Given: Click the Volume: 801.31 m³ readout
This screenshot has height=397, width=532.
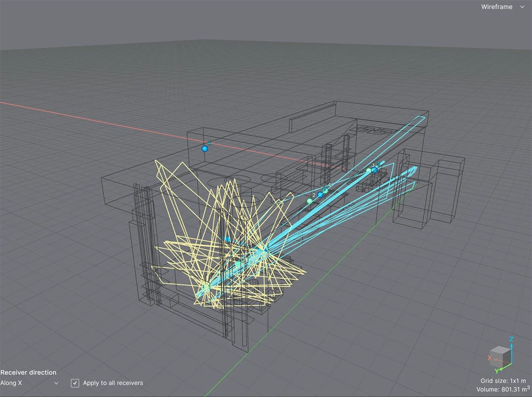Looking at the screenshot, I should tap(503, 389).
